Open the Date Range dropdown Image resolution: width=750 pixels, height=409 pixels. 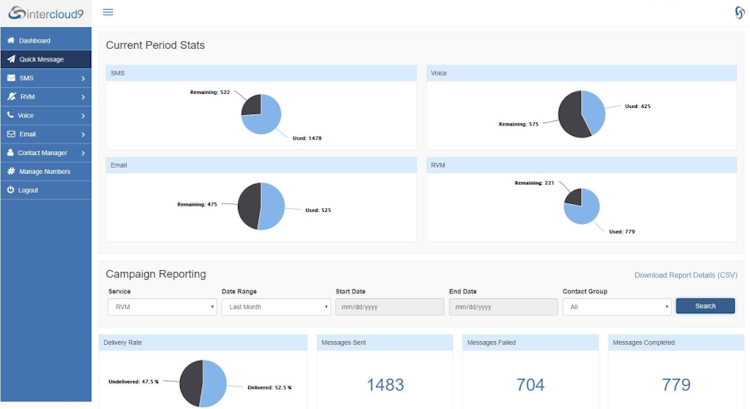[276, 307]
